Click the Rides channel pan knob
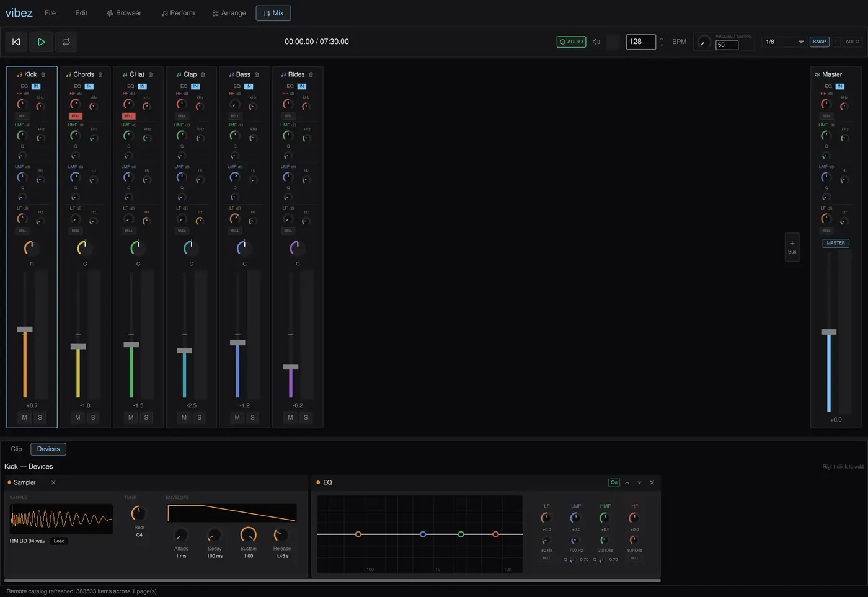The image size is (868, 597). point(296,248)
